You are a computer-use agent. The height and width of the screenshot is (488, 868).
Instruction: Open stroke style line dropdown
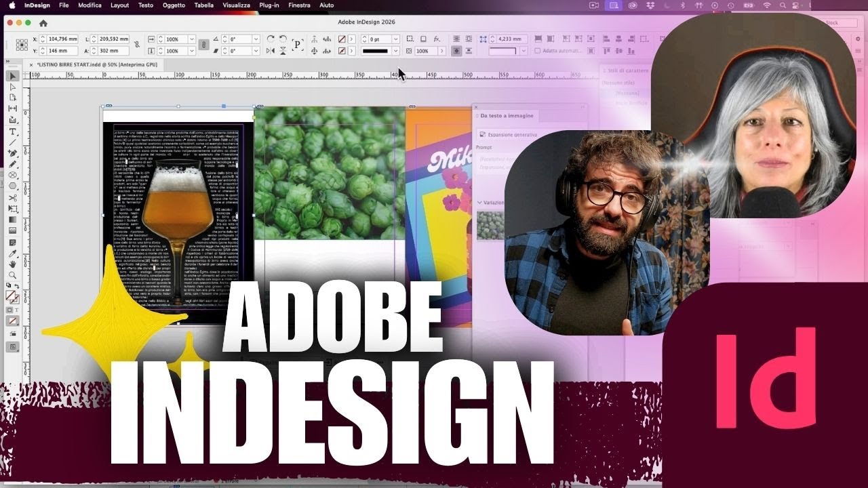[395, 51]
